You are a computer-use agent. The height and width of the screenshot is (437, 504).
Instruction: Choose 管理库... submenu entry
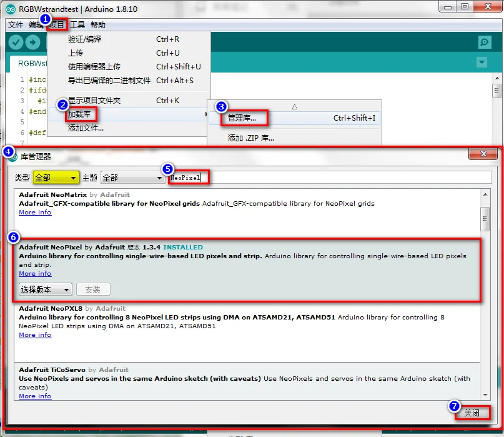[294, 118]
